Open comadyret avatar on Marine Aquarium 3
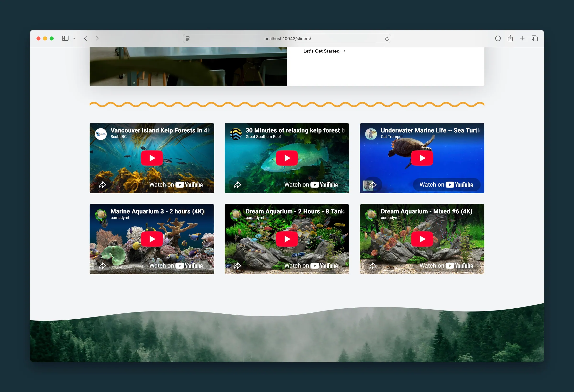574x392 pixels. [101, 215]
